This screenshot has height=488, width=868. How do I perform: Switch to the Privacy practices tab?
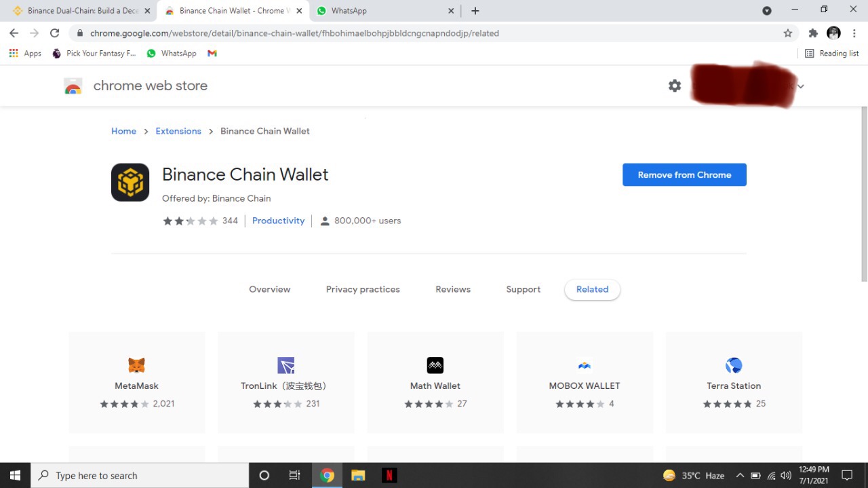[363, 289]
